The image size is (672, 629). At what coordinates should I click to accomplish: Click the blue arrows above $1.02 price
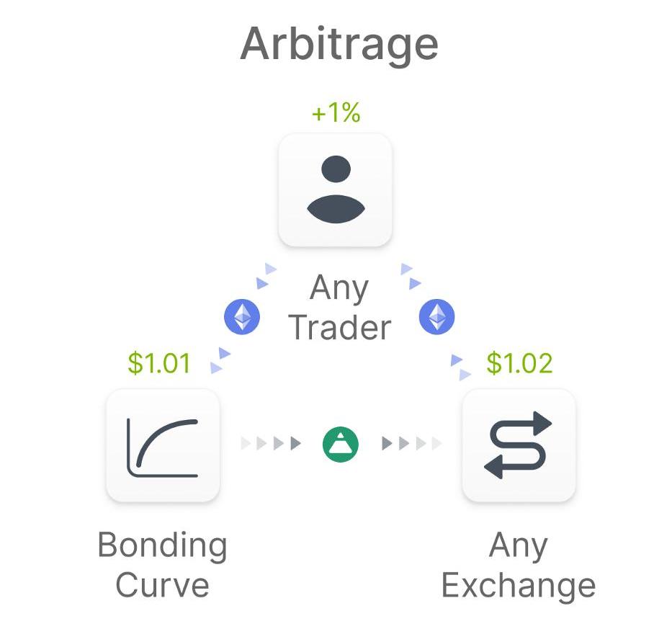[x=461, y=367]
